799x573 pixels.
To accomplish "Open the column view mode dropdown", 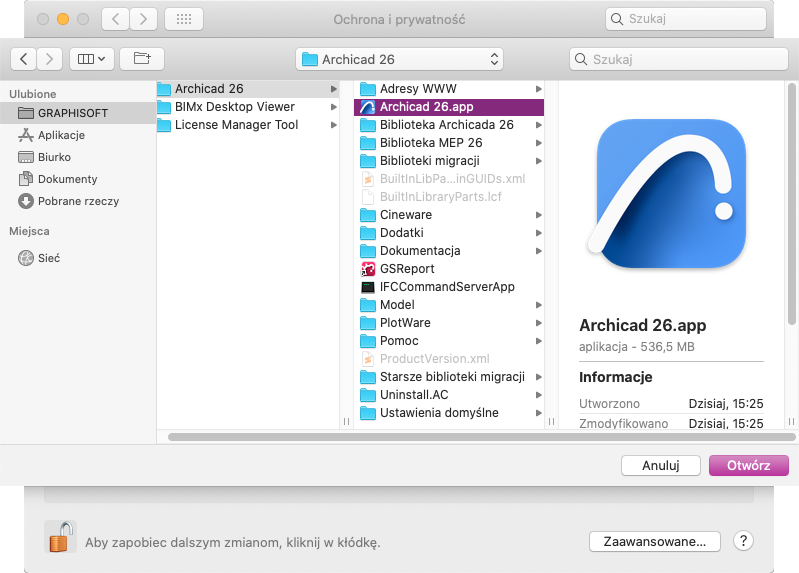I will pyautogui.click(x=92, y=59).
